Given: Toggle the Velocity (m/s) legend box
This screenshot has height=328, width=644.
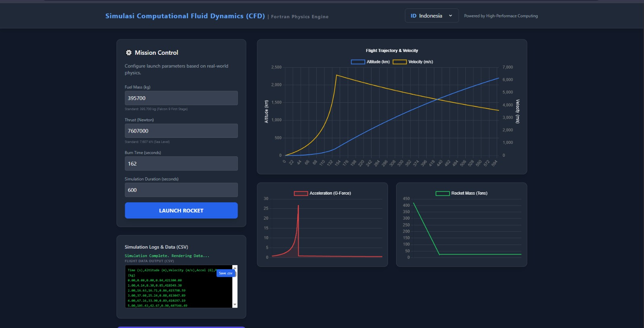Looking at the screenshot, I should click(x=399, y=62).
